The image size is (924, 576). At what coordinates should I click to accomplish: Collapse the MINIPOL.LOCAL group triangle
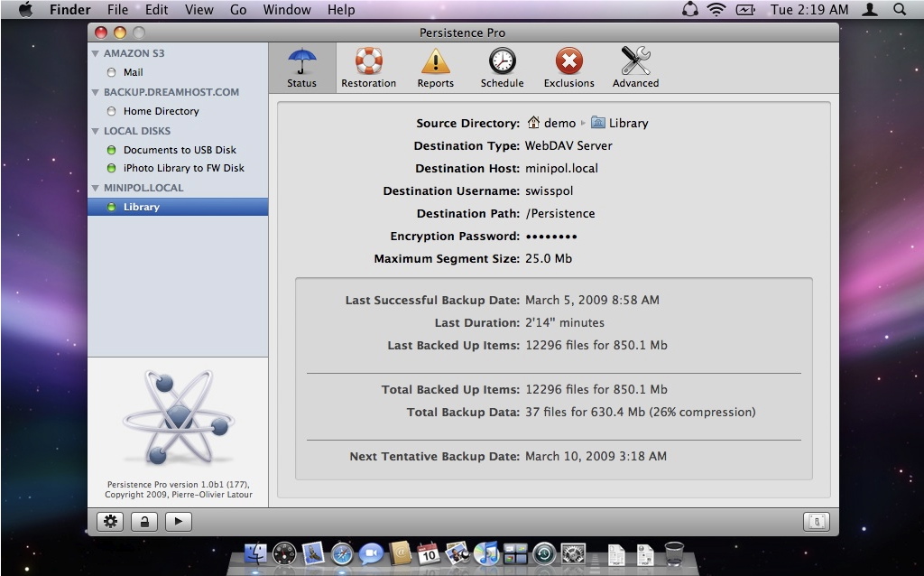[x=96, y=188]
